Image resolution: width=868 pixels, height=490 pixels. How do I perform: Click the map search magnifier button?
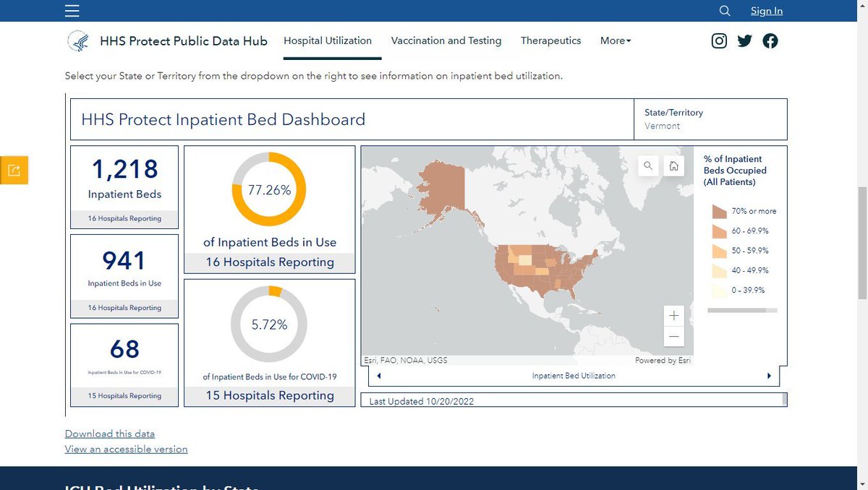coord(648,166)
